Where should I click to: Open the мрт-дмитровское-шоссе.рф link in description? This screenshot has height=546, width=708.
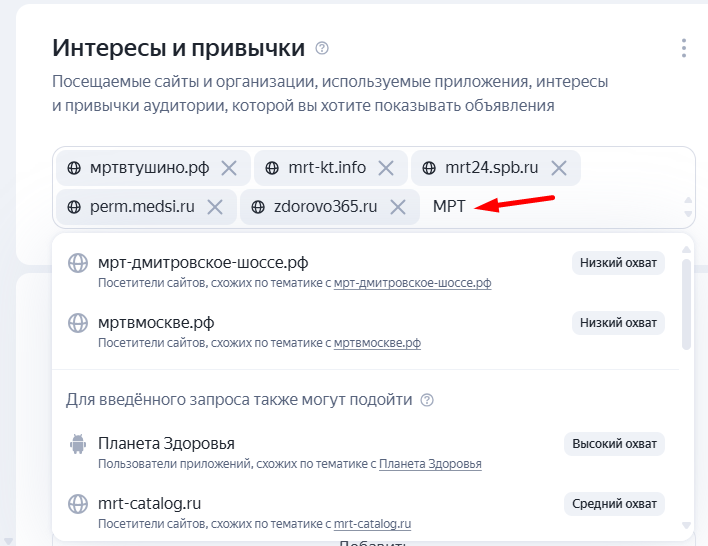coord(412,283)
